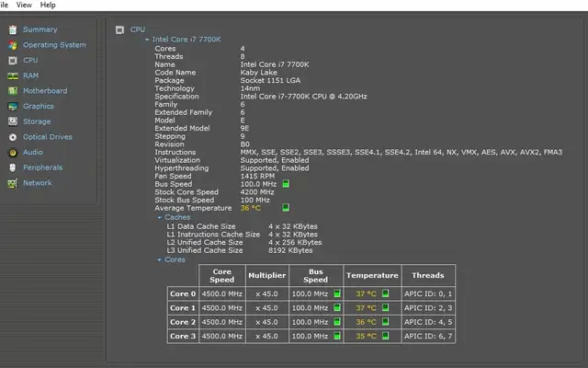
Task: Click the 'Kaby Lake' code name value
Action: [x=259, y=73]
